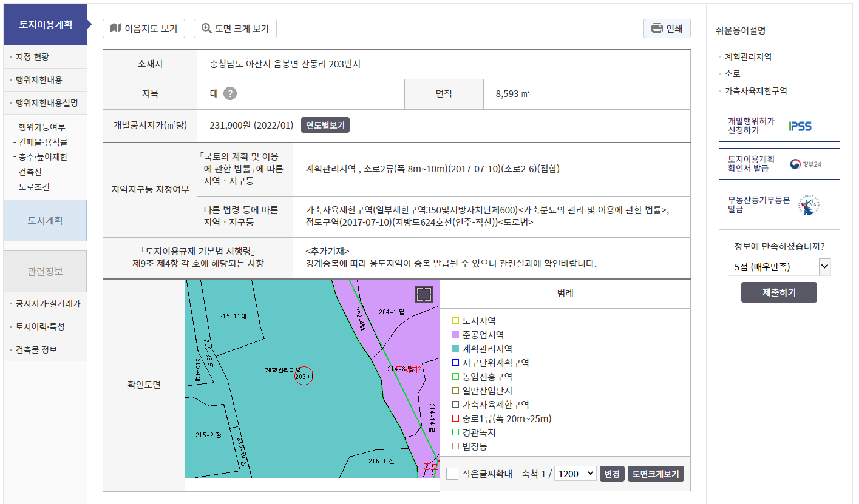This screenshot has height=504, width=859.
Task: Open the satisfaction rating dropdown showing 5점
Action: point(779,266)
